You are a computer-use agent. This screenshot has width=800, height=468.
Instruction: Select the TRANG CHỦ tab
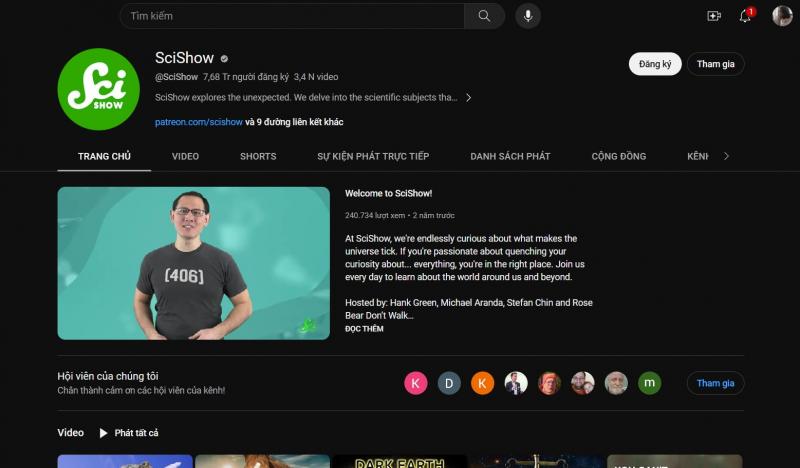[x=104, y=156]
